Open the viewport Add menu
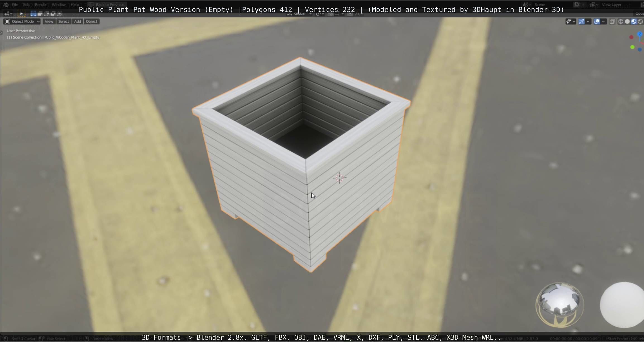This screenshot has width=644, height=342. click(78, 21)
